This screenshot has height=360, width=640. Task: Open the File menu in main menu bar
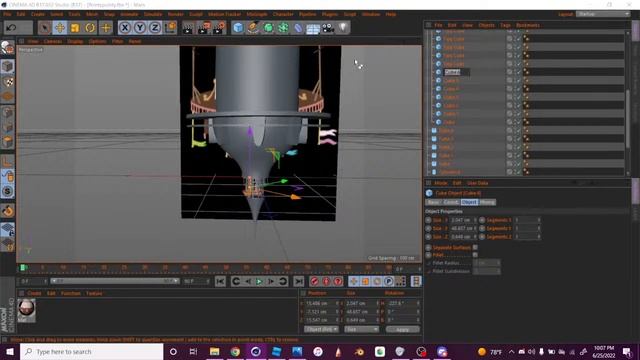[7, 14]
